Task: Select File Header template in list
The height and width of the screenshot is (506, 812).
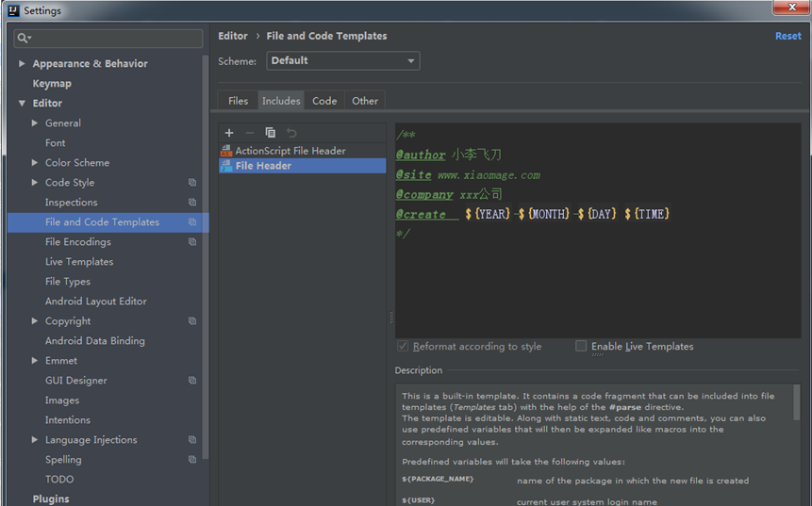Action: 303,166
